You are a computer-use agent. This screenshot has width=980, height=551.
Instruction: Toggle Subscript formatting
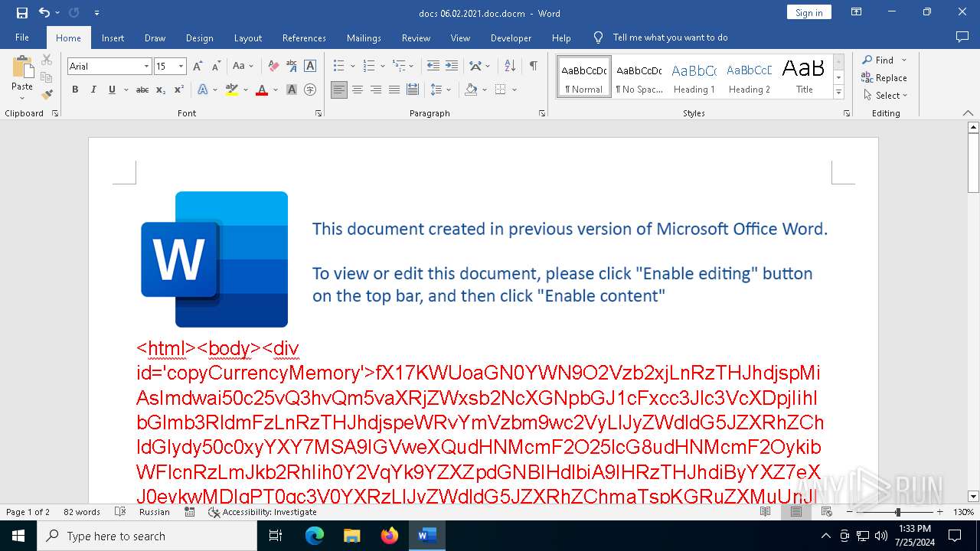click(x=161, y=90)
